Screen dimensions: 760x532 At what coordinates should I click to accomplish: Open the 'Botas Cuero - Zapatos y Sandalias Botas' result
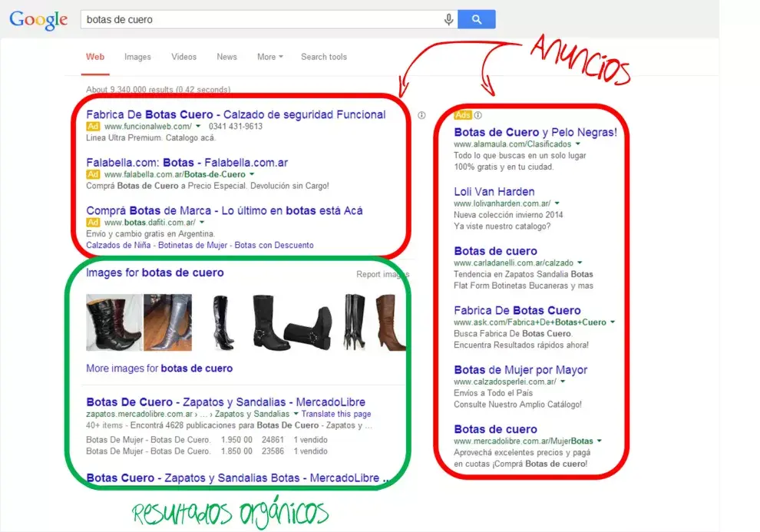[x=237, y=478]
